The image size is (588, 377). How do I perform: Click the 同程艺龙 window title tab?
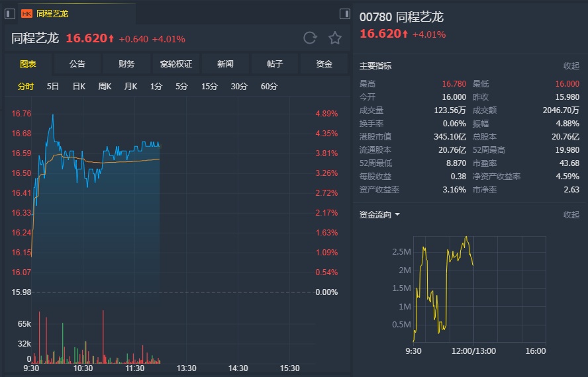click(52, 13)
